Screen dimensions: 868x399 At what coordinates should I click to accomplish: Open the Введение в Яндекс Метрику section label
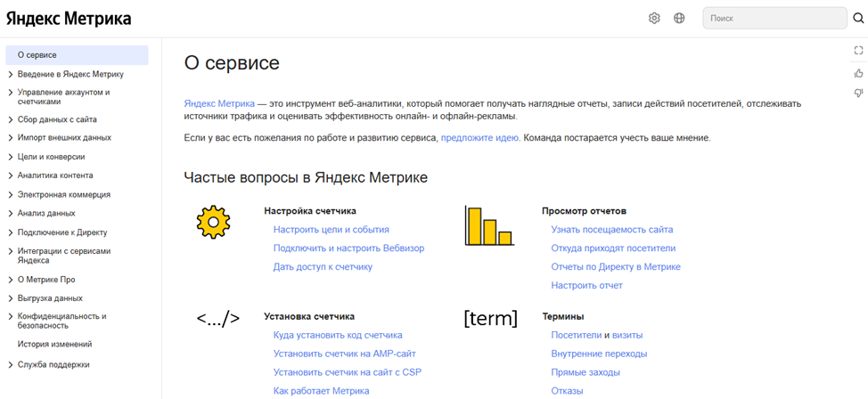(70, 74)
